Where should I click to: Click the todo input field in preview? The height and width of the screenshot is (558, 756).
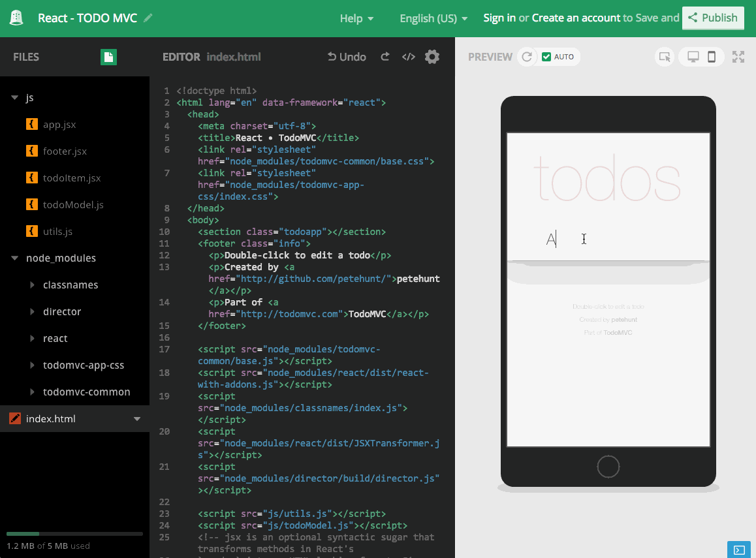click(x=620, y=240)
